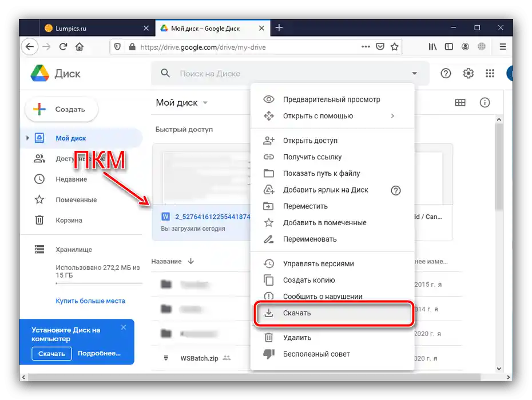Select Мой диск in the sidebar
The image size is (532, 400).
coord(81,138)
